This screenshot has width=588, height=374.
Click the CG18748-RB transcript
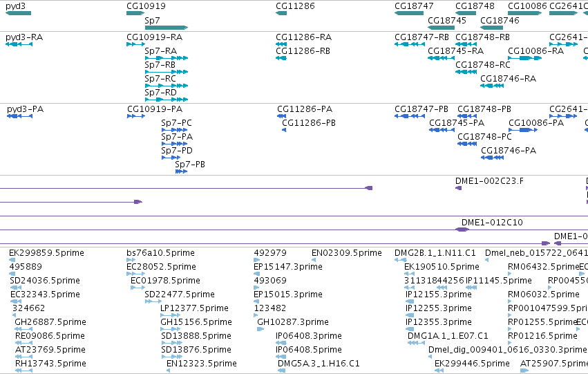466,44
